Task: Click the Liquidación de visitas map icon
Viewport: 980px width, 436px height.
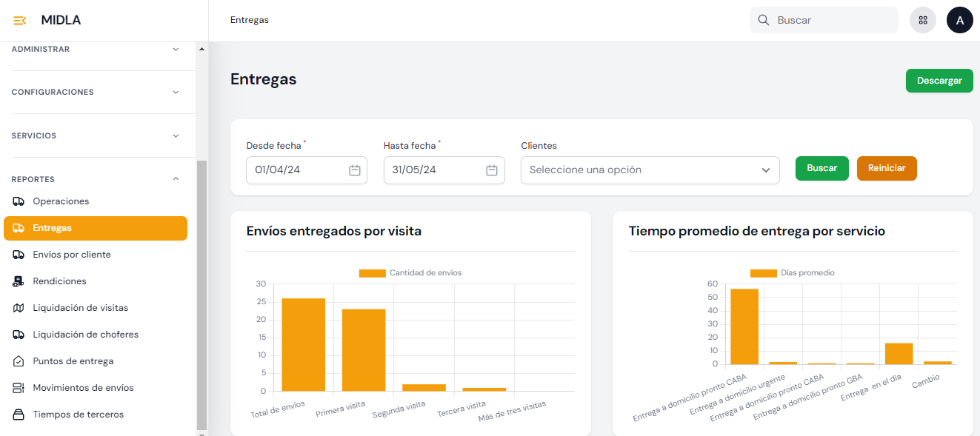Action: point(19,308)
